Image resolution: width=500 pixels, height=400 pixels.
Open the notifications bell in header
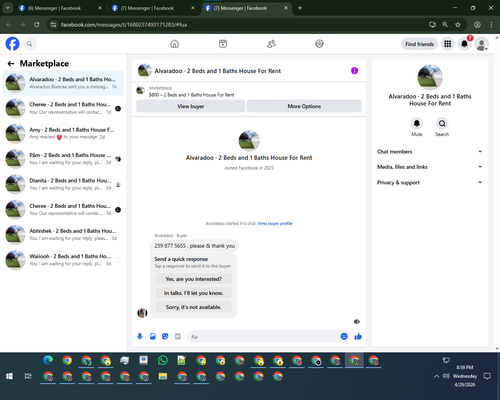click(464, 44)
